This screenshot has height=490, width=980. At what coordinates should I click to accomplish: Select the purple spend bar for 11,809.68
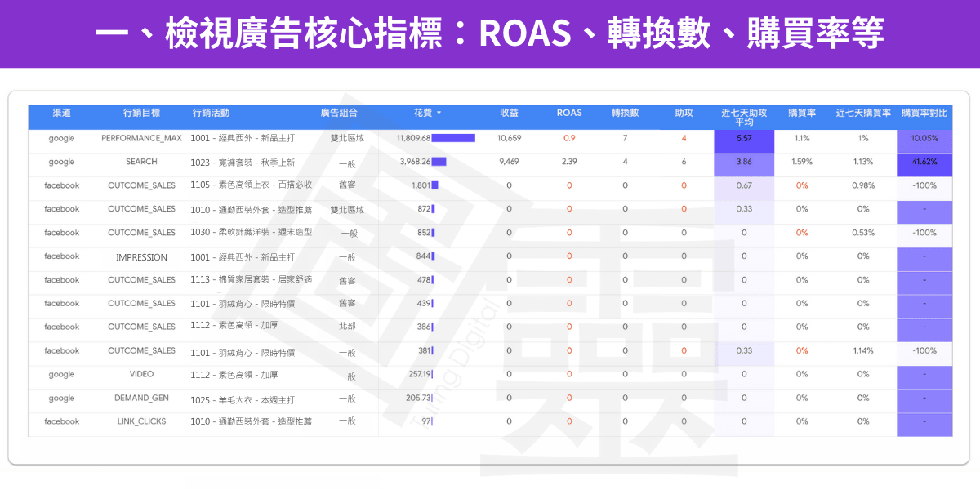pos(453,138)
